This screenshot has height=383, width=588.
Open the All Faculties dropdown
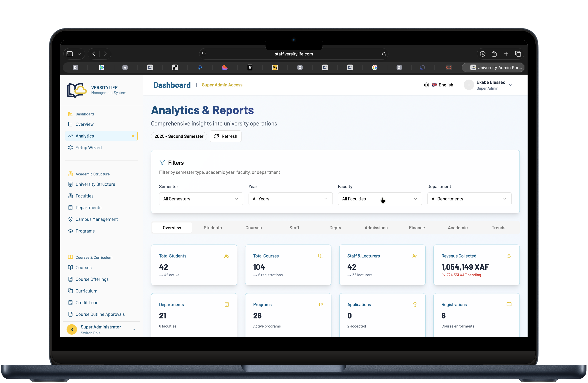click(x=380, y=199)
